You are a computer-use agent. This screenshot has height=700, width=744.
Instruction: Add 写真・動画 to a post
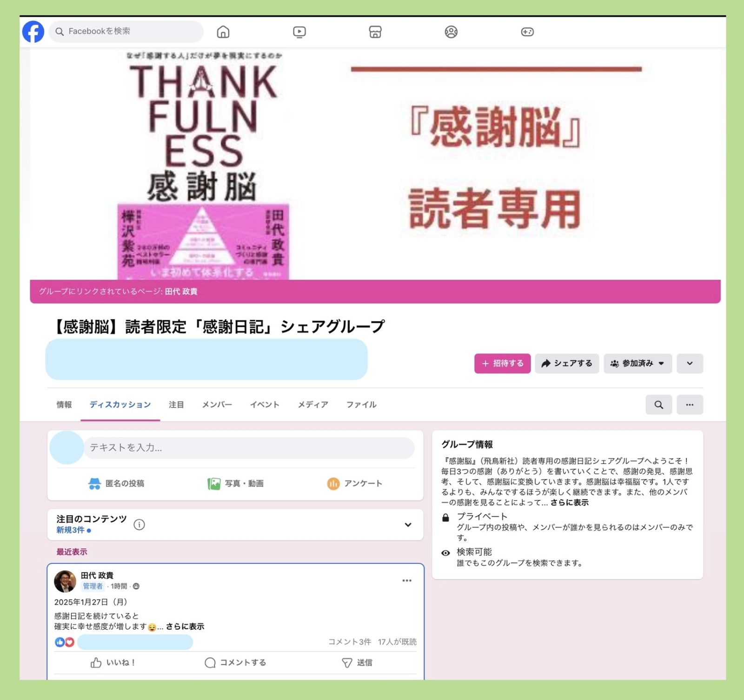235,484
